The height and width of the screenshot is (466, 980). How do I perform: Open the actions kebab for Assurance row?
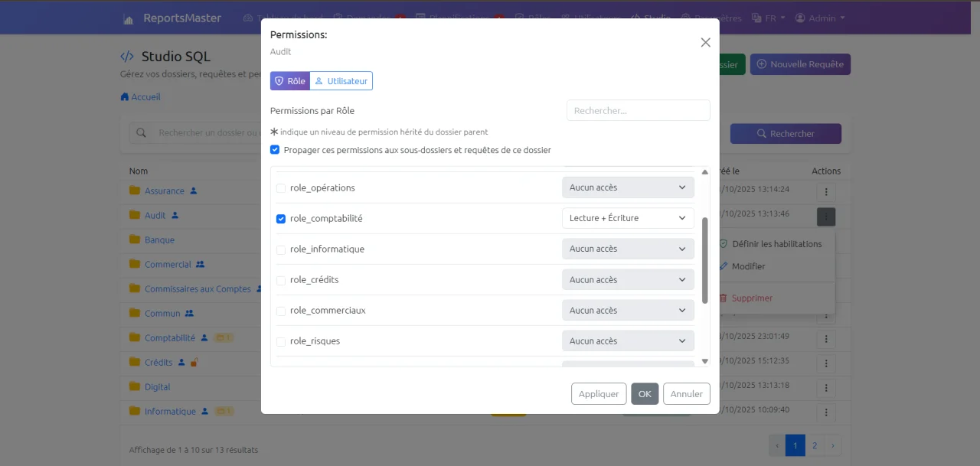(x=825, y=191)
